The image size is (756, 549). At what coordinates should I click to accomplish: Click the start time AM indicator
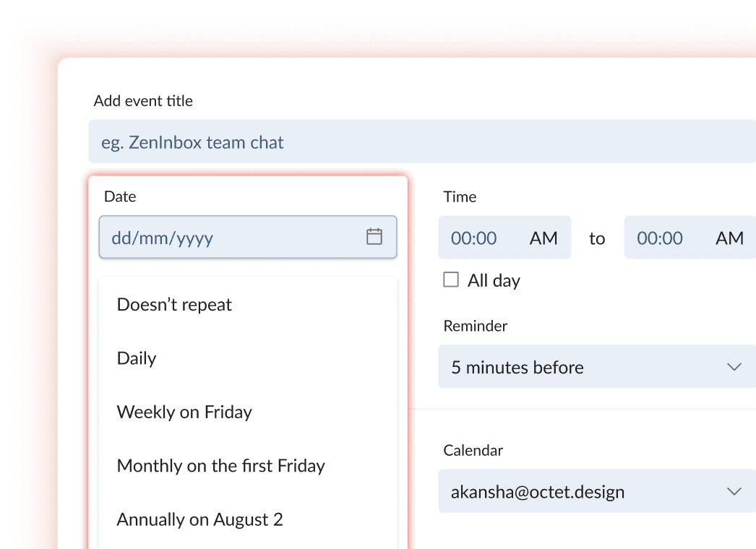point(544,238)
